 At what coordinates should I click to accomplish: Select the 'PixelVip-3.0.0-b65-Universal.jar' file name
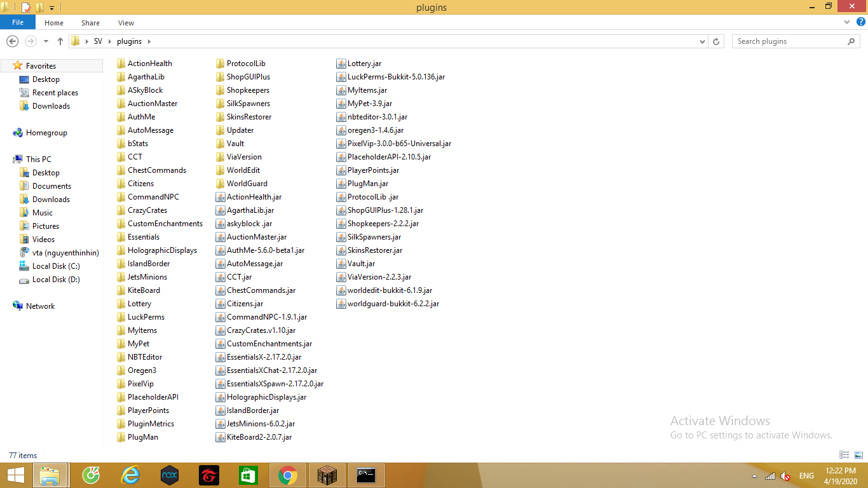pos(400,144)
